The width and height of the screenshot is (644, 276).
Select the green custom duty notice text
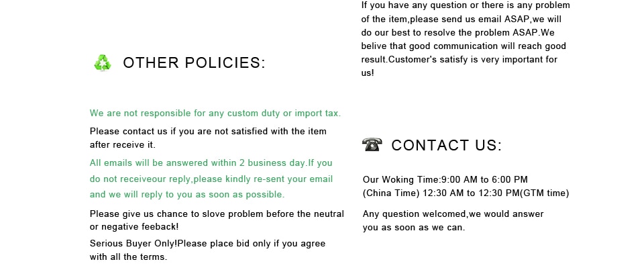click(x=215, y=113)
